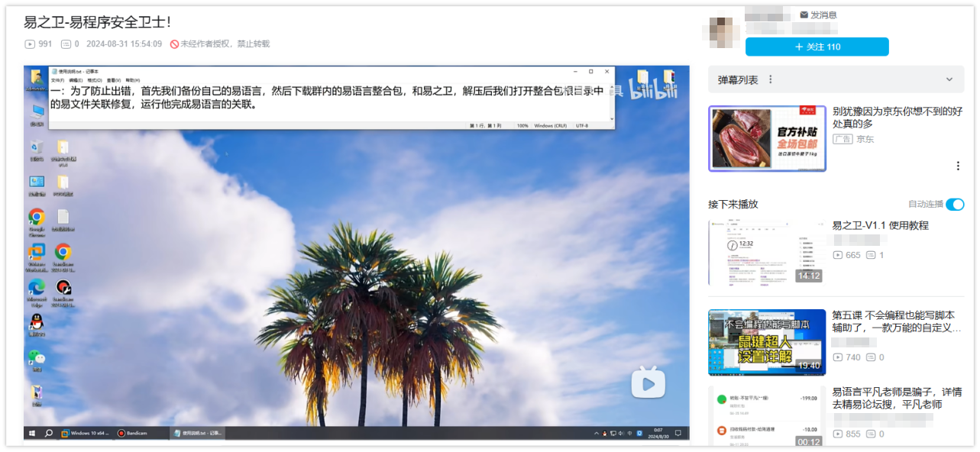The width and height of the screenshot is (980, 452).
Task: Click the uploader's avatar picture
Action: [x=722, y=31]
